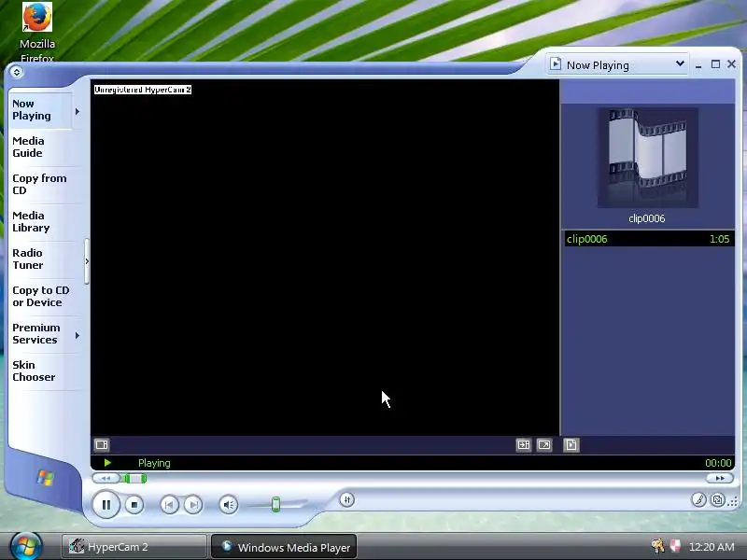The image size is (747, 560).
Task: Open the Copy from CD tab
Action: point(45,184)
